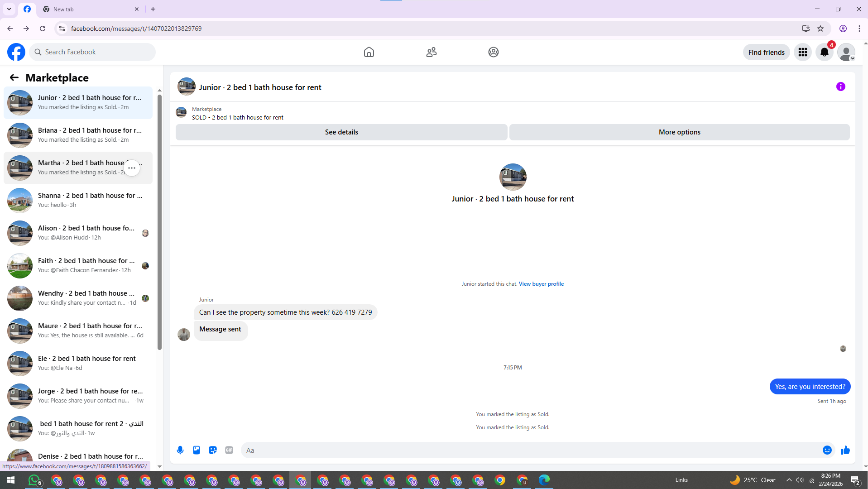Open the notifications bell
The image size is (868, 489).
click(825, 52)
